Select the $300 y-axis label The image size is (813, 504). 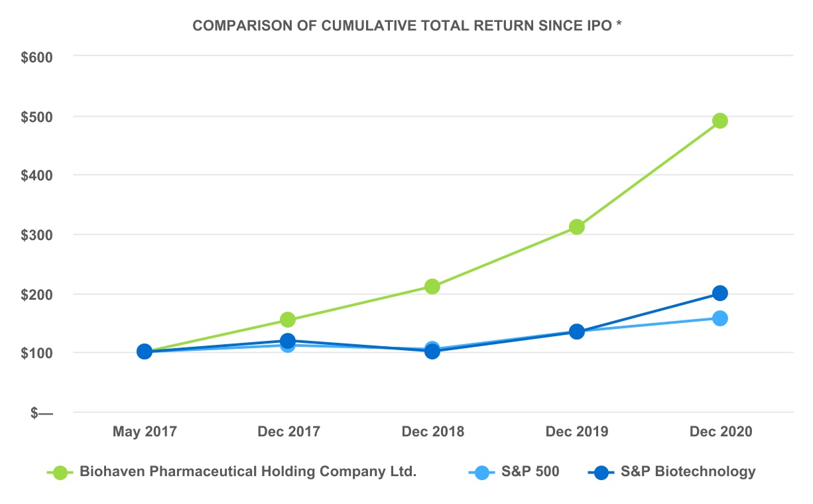36,235
